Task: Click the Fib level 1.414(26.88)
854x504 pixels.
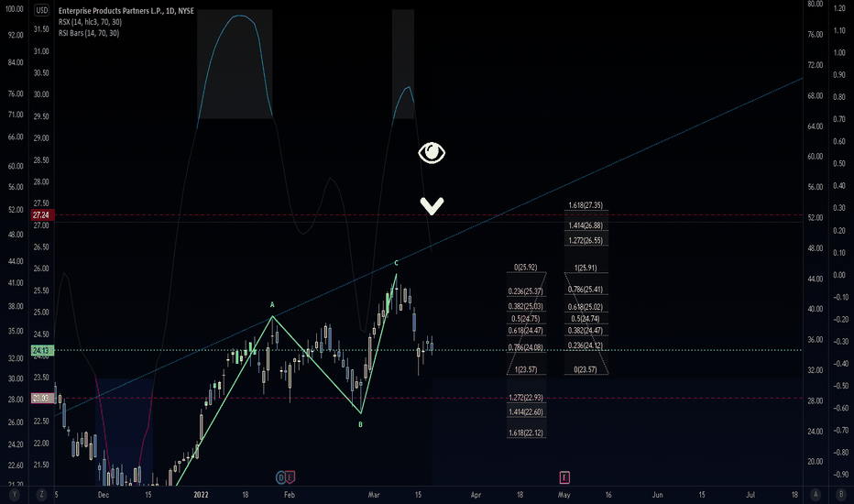Action: coord(586,225)
